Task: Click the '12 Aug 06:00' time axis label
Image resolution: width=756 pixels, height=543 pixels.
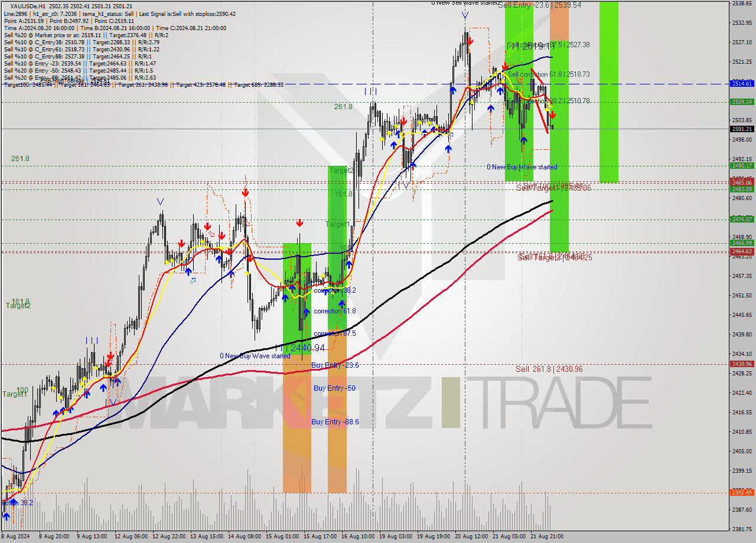Action: coord(131,537)
